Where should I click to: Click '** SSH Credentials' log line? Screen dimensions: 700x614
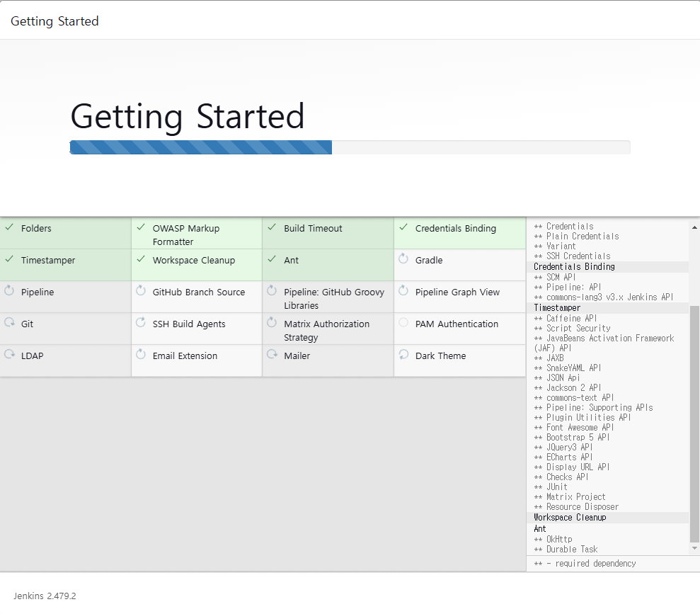coord(572,256)
